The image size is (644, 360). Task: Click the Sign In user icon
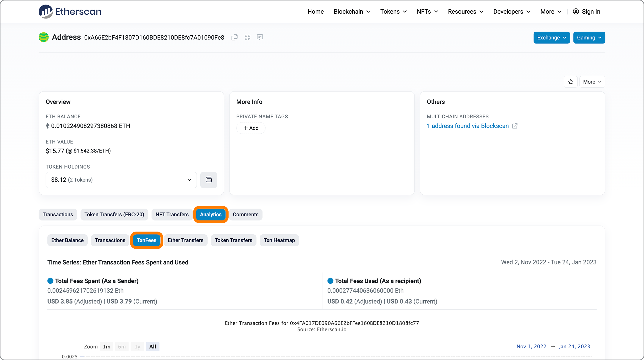[x=576, y=12]
